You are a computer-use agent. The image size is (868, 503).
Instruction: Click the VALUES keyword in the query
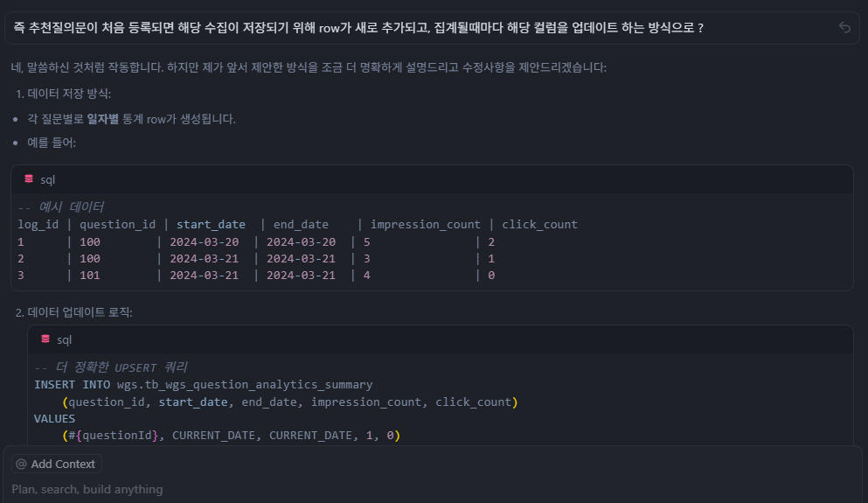(54, 418)
